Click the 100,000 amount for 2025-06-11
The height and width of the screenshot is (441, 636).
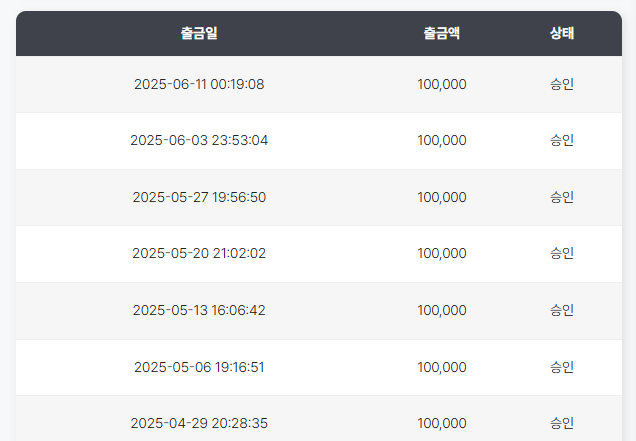442,84
